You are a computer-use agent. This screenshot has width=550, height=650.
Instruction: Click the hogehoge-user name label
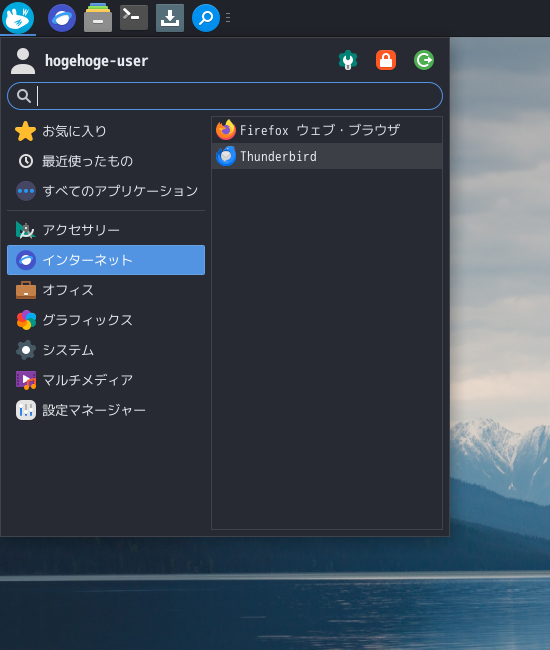pyautogui.click(x=97, y=61)
